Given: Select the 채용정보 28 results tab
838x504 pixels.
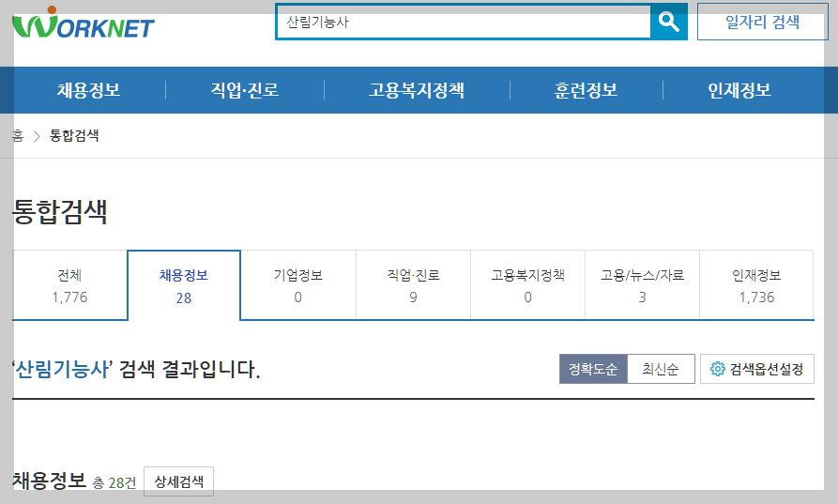Looking at the screenshot, I should pos(184,285).
